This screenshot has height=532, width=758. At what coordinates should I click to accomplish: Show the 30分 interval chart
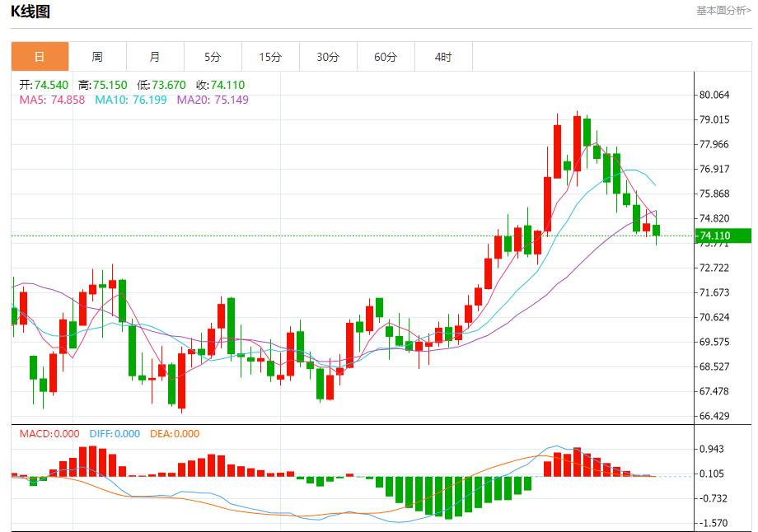(328, 57)
